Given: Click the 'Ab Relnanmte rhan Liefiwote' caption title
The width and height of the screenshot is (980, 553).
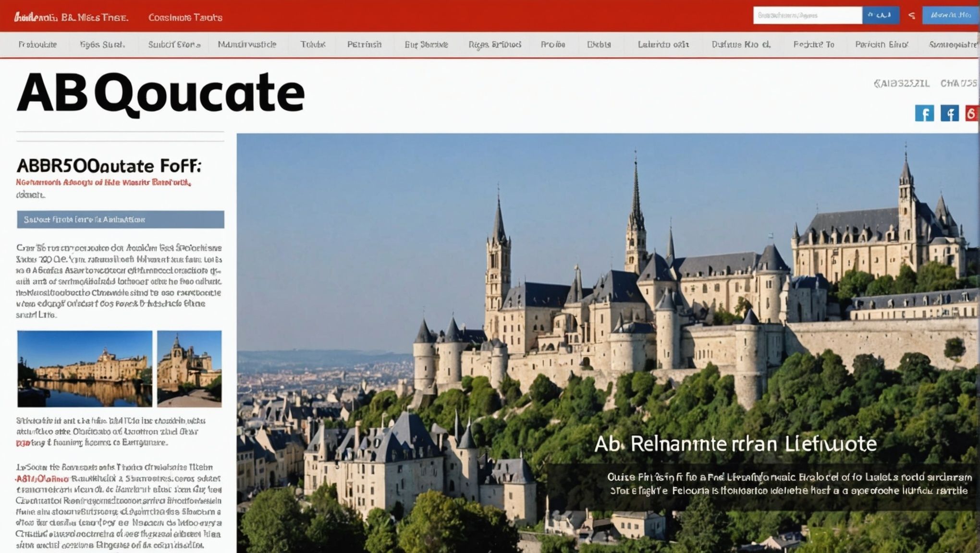Looking at the screenshot, I should (x=735, y=444).
